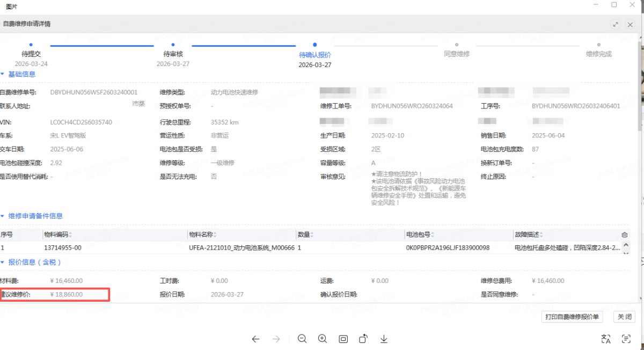The width and height of the screenshot is (644, 350).
Task: Rotate the image
Action: (x=363, y=339)
